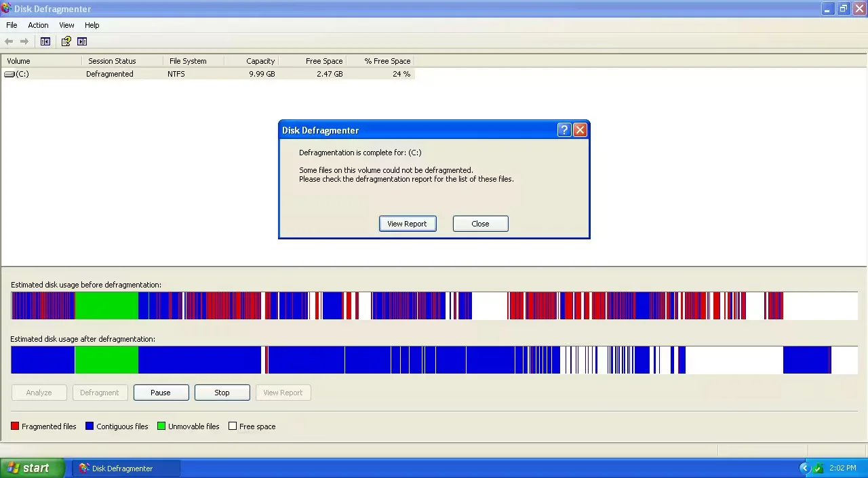
Task: Click the 9.99 GB capacity value
Action: [262, 74]
